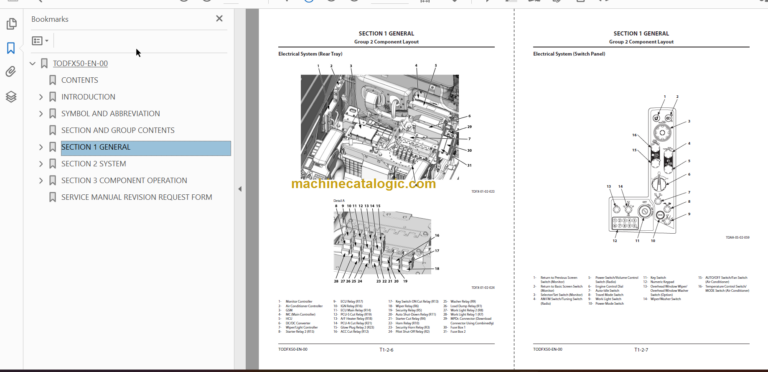This screenshot has width=768, height=372.
Task: Expand the SECTION 2 SYSTEM chevron
Action: pyautogui.click(x=41, y=163)
